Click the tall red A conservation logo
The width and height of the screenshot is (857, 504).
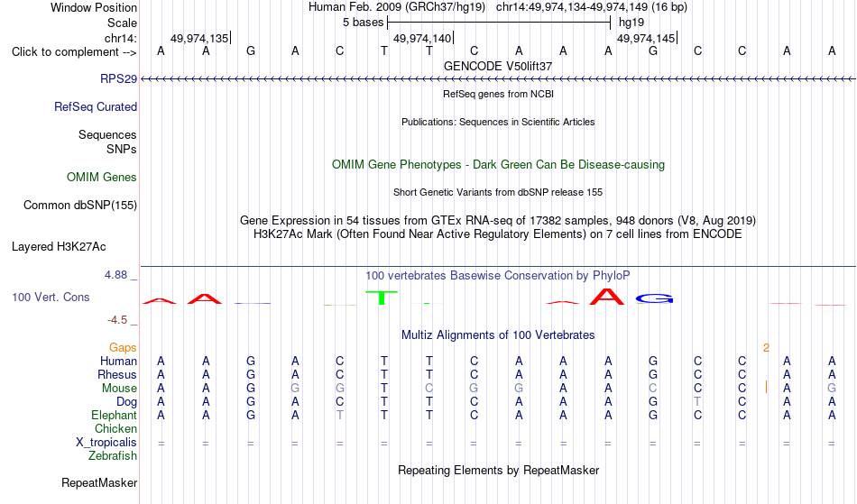(607, 297)
